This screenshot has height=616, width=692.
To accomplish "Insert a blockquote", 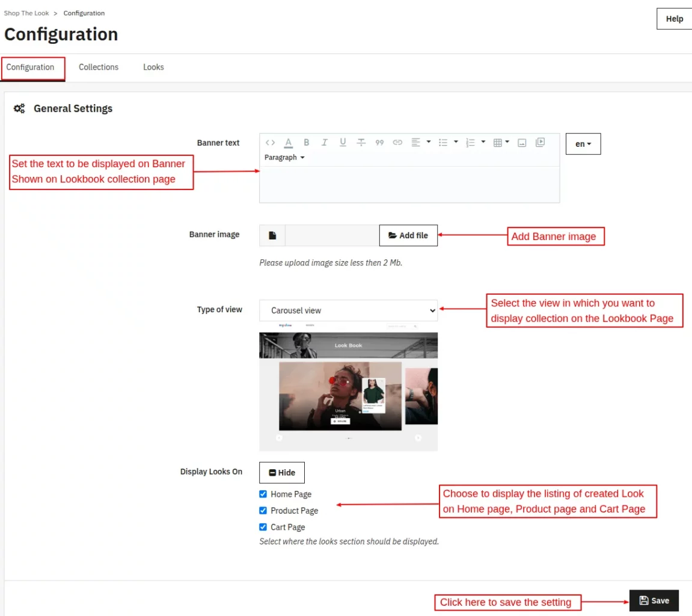I will point(379,142).
